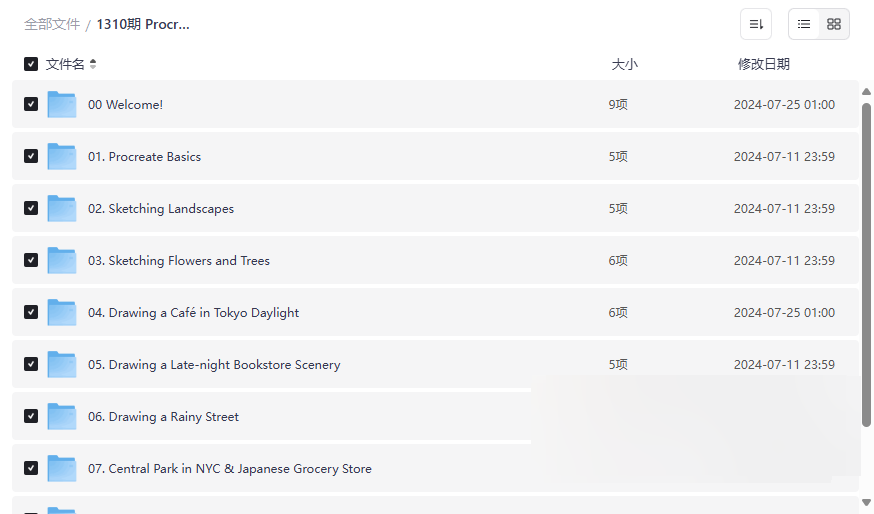874x514 pixels.
Task: Sort files using the 文件名 sort arrows
Action: click(x=93, y=64)
